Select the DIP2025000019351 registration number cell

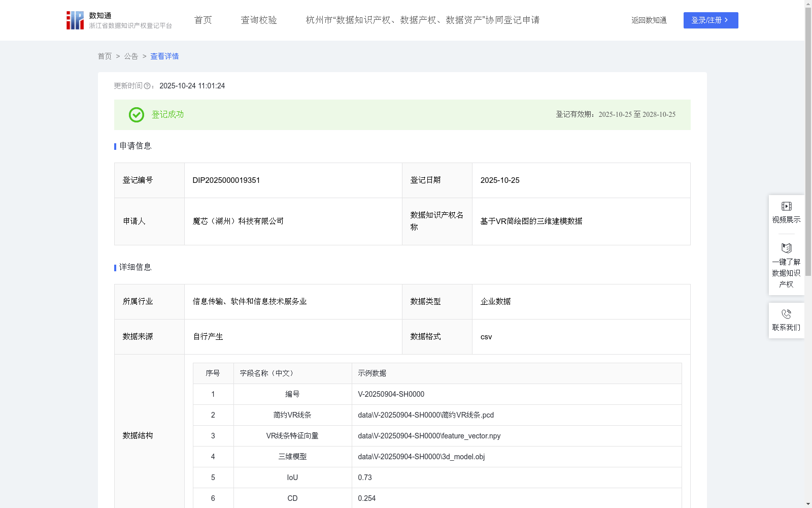(x=226, y=180)
